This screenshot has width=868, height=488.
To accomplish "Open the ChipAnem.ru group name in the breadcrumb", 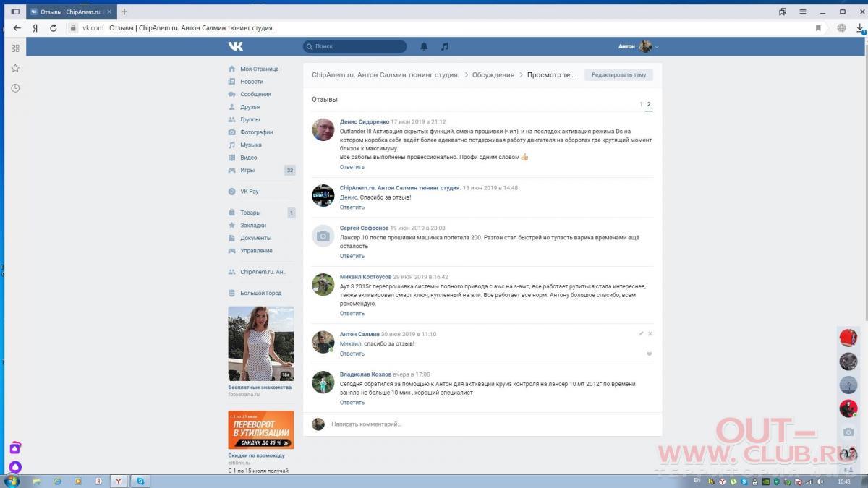I will pos(386,74).
